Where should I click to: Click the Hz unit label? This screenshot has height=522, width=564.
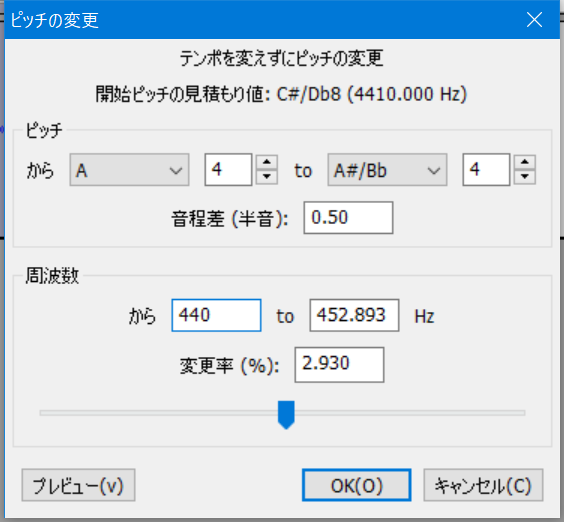coord(424,316)
